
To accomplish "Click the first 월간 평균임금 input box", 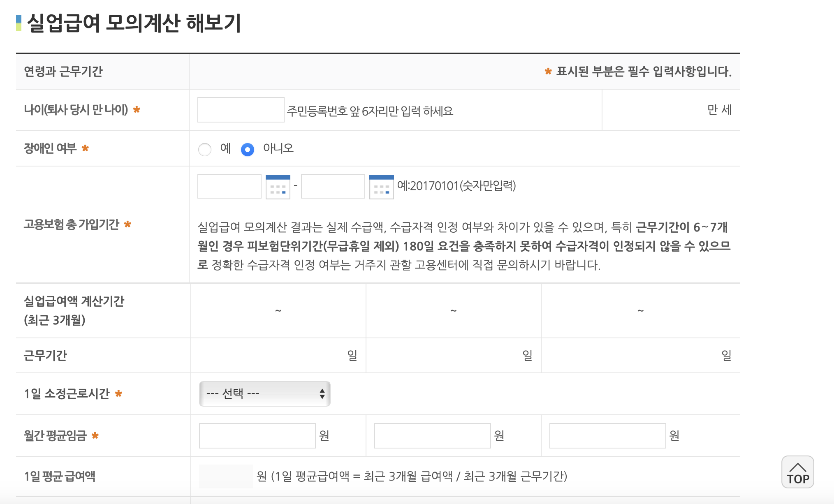I will (x=257, y=436).
